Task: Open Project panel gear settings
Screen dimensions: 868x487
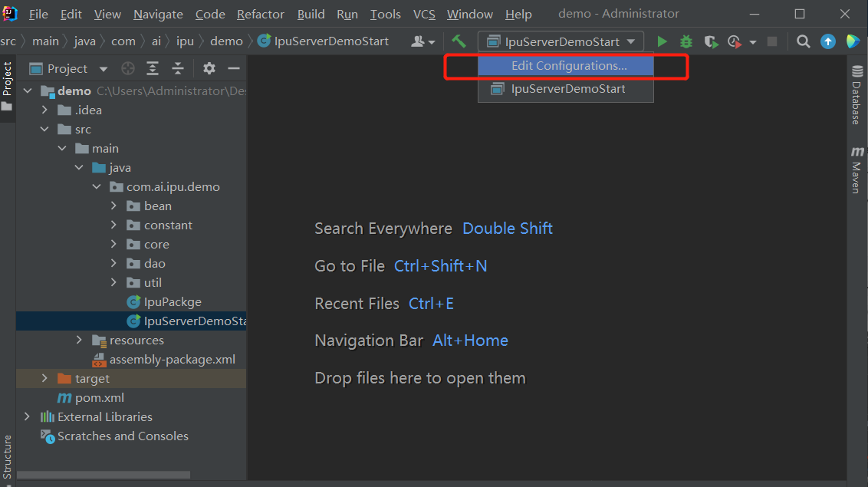Action: 209,69
